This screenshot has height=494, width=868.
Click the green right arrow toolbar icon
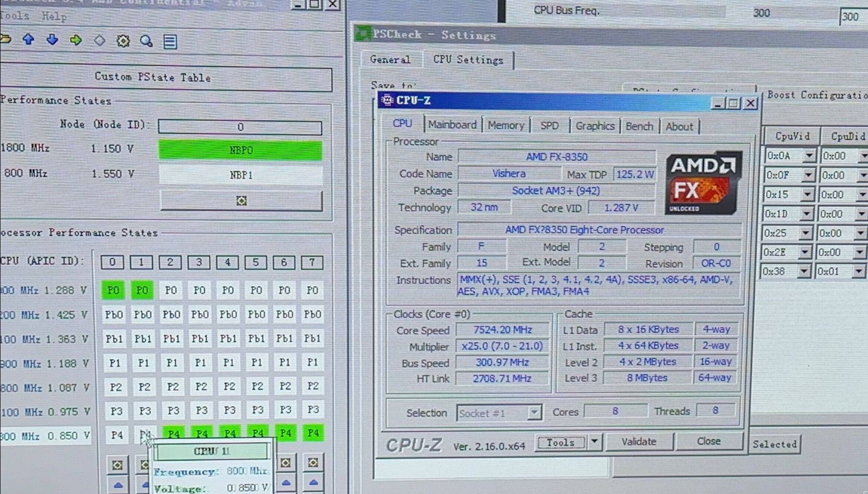(x=75, y=40)
